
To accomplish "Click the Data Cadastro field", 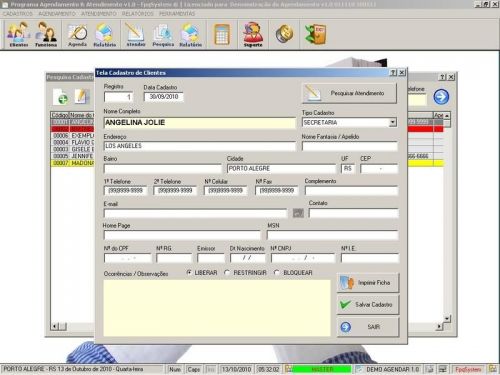I will coord(163,97).
